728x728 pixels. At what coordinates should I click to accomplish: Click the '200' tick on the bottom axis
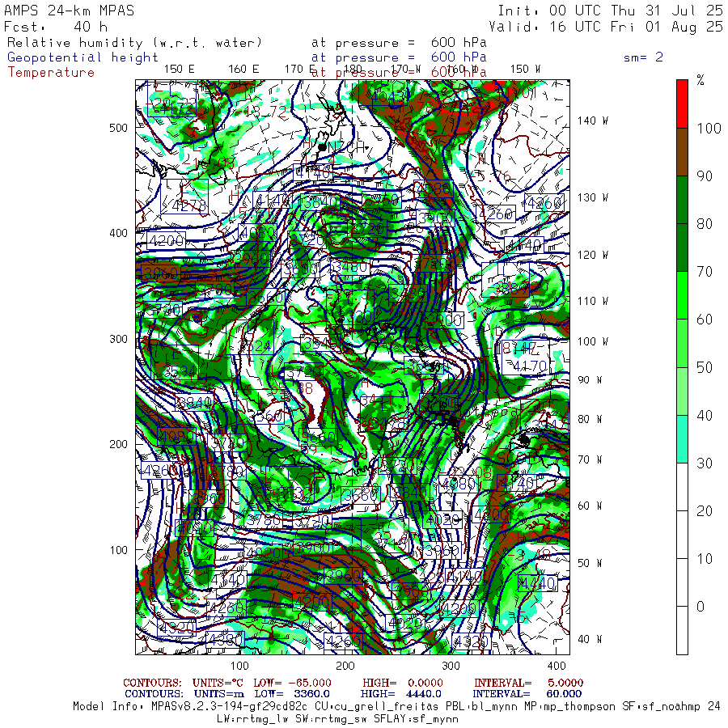pos(345,666)
